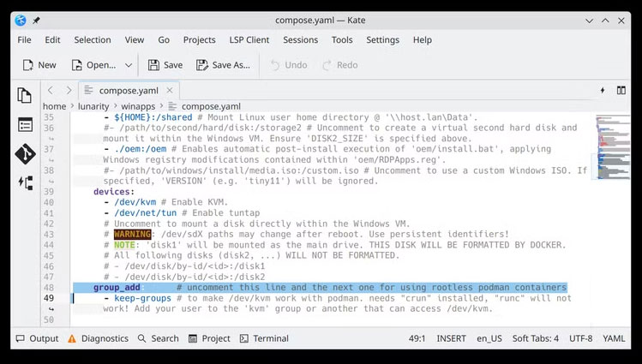Screen dimensions: 642x364
Task: Open the Tools menu
Action: [342, 40]
